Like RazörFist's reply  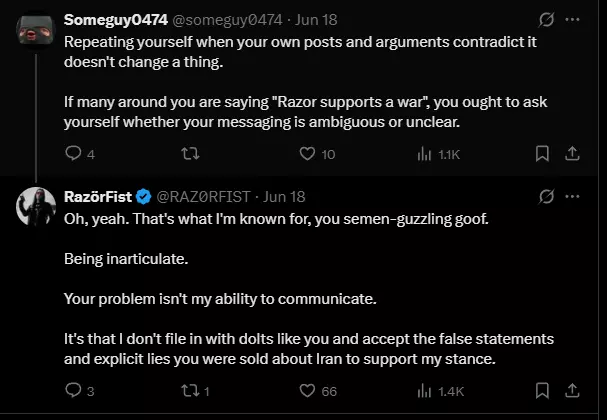coord(307,391)
